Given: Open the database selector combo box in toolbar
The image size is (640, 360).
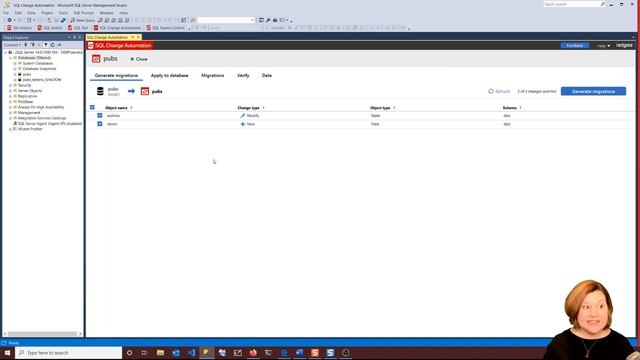Looking at the screenshot, I should point(226,20).
